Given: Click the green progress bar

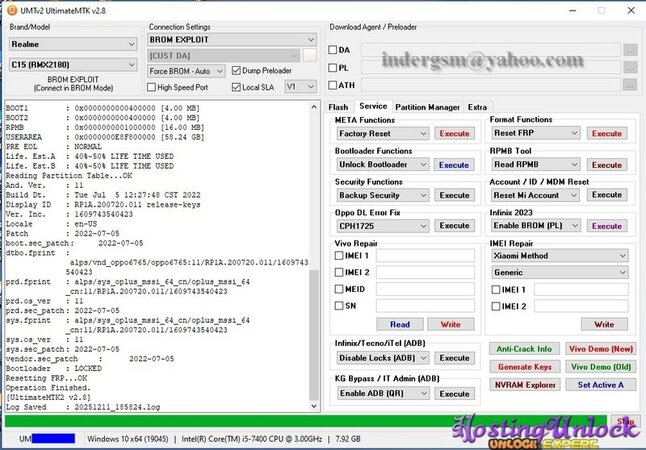Looking at the screenshot, I should 300,421.
